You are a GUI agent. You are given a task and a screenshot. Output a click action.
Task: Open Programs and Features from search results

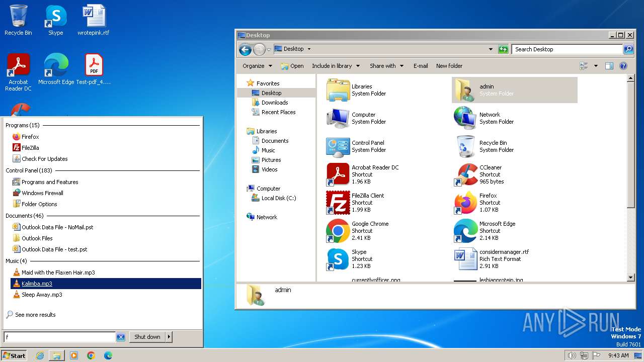tap(106, 182)
